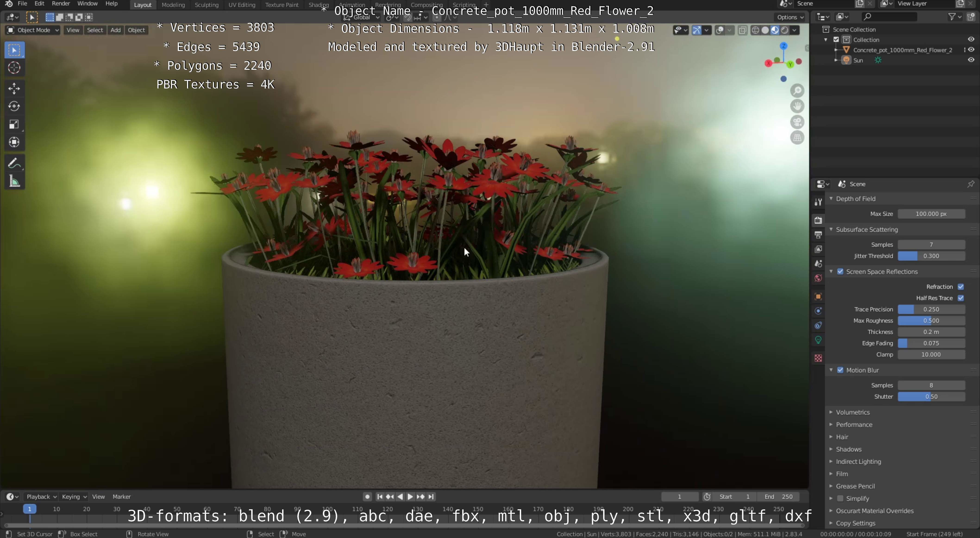The height and width of the screenshot is (538, 980).
Task: Toggle camera view icon
Action: point(797,122)
